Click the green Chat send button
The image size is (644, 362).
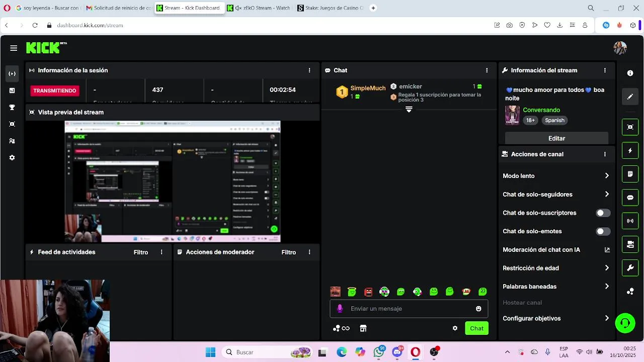click(476, 328)
